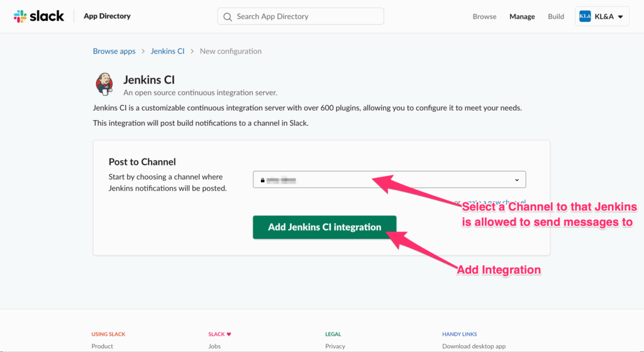
Task: Follow the Browse apps breadcrumb link
Action: pos(114,51)
